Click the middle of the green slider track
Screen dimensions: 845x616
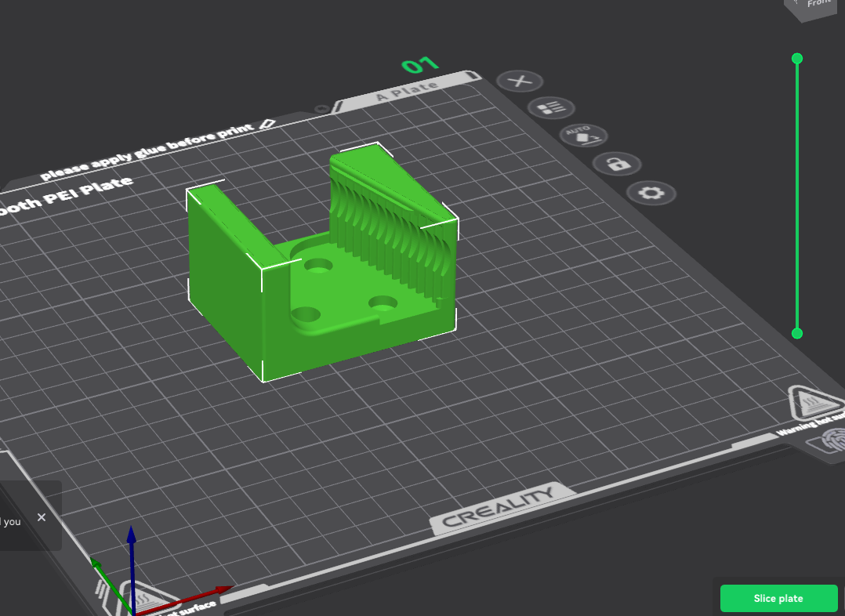(797, 196)
